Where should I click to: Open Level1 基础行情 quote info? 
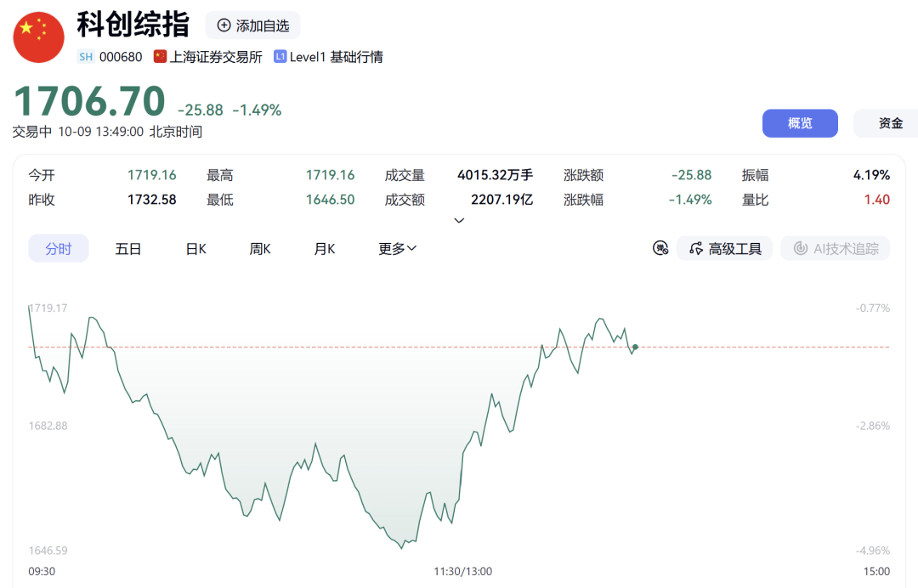tap(336, 57)
